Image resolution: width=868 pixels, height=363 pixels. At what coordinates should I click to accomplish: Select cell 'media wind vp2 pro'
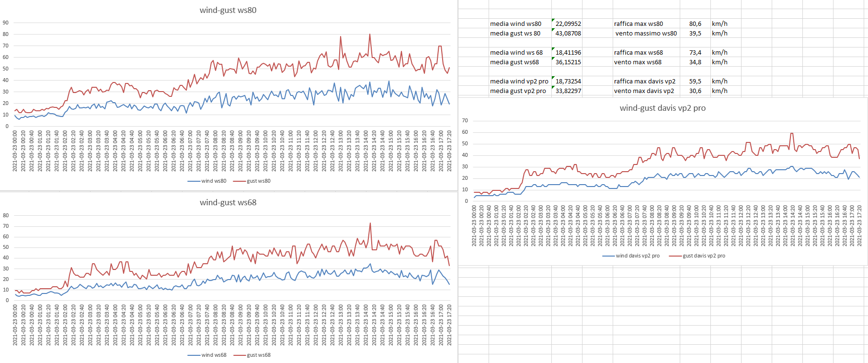point(520,81)
